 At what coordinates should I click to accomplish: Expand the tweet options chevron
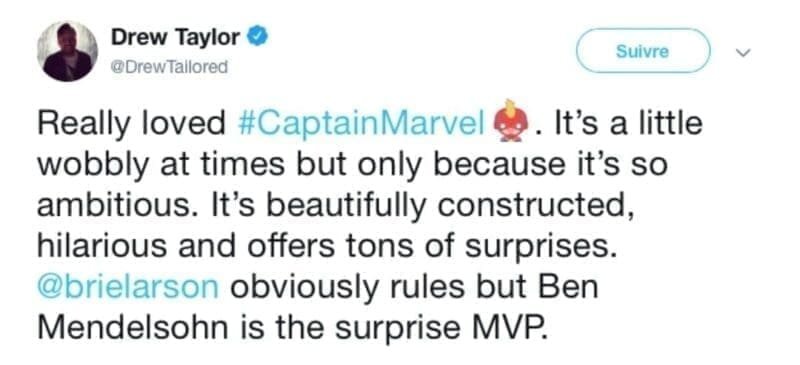[x=744, y=52]
